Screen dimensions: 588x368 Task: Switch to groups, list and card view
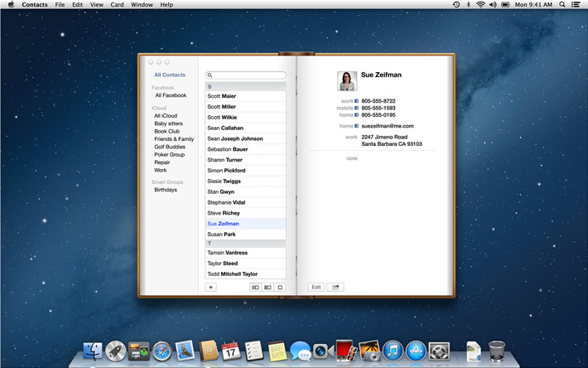point(256,287)
